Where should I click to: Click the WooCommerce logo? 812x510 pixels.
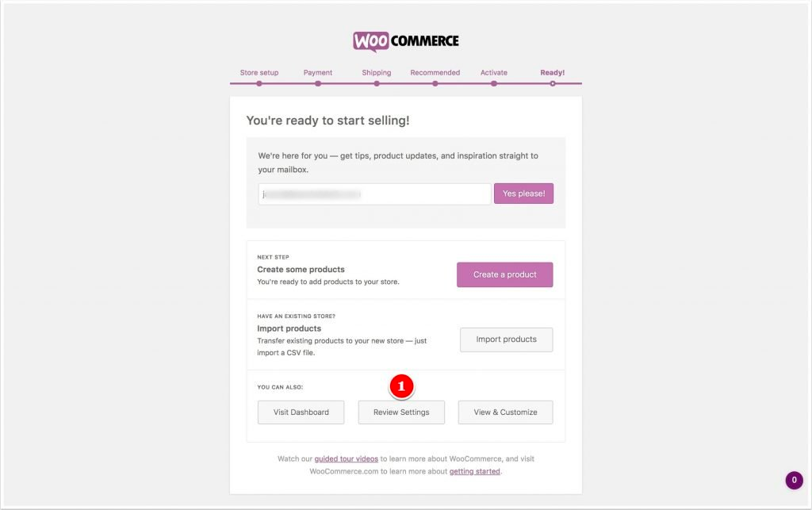tap(405, 40)
